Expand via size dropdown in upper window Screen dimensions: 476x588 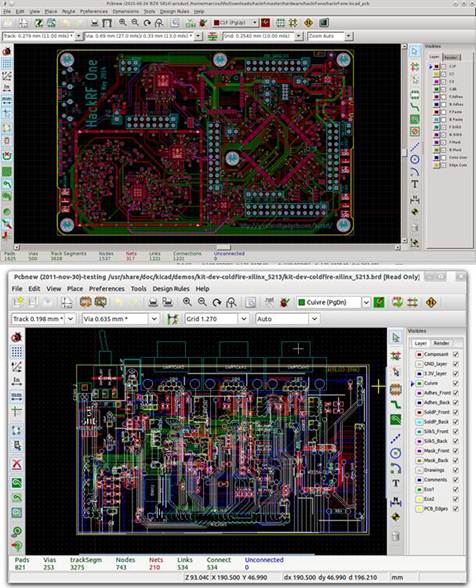pos(198,36)
